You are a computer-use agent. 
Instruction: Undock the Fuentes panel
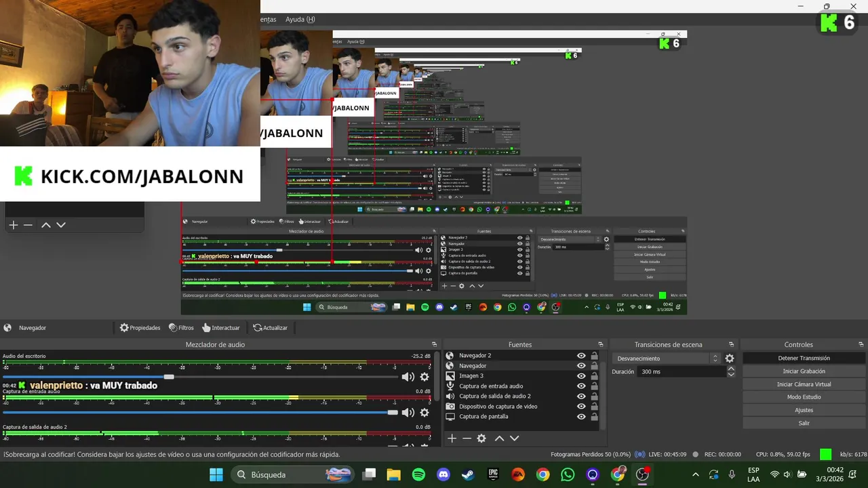601,344
